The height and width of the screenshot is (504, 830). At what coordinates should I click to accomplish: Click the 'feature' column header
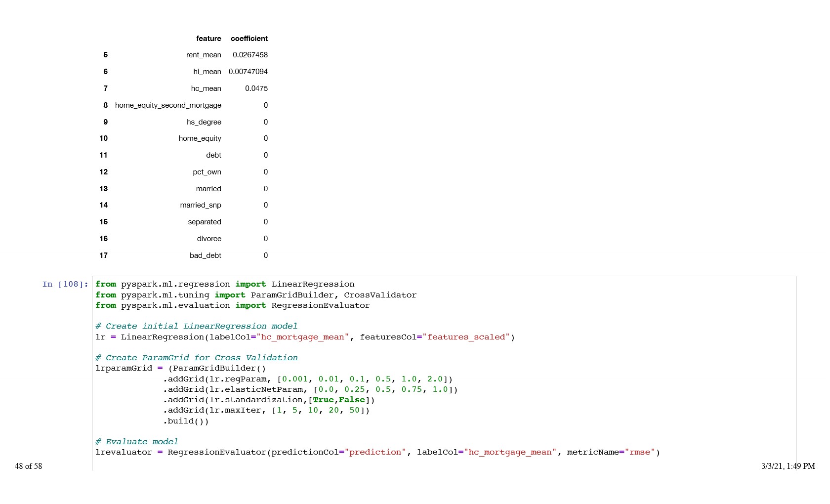[x=208, y=39]
